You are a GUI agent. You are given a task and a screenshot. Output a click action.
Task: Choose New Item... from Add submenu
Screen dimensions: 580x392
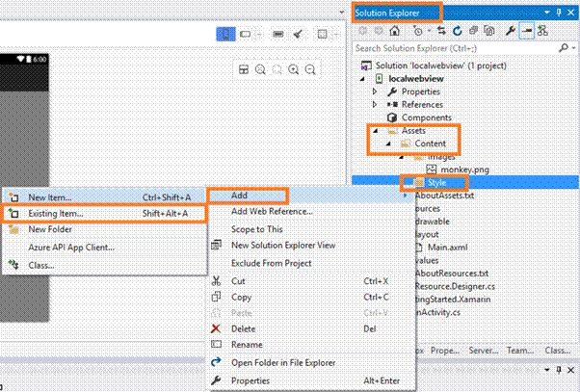coord(104,197)
